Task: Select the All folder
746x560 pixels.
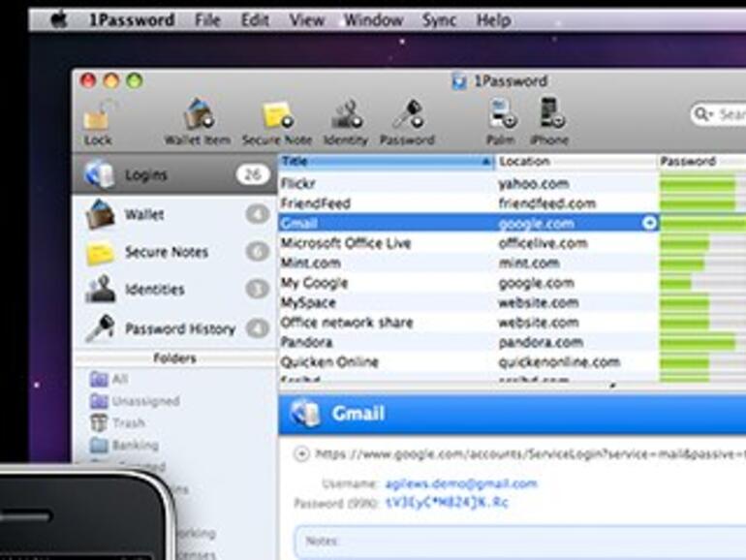Action: (109, 379)
